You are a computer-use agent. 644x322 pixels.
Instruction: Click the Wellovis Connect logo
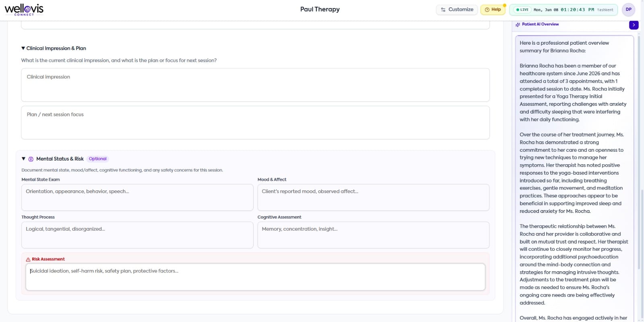pyautogui.click(x=24, y=10)
